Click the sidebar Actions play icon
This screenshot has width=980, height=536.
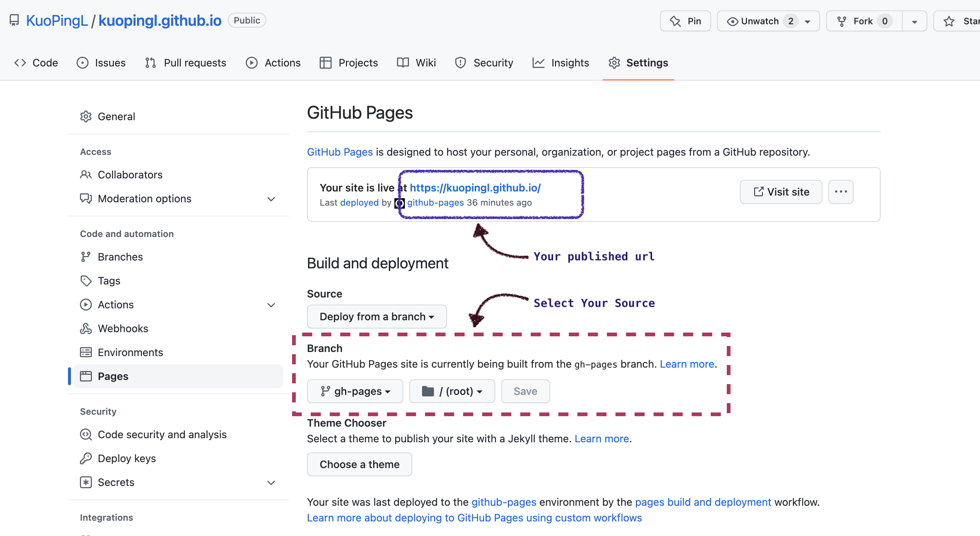(86, 305)
